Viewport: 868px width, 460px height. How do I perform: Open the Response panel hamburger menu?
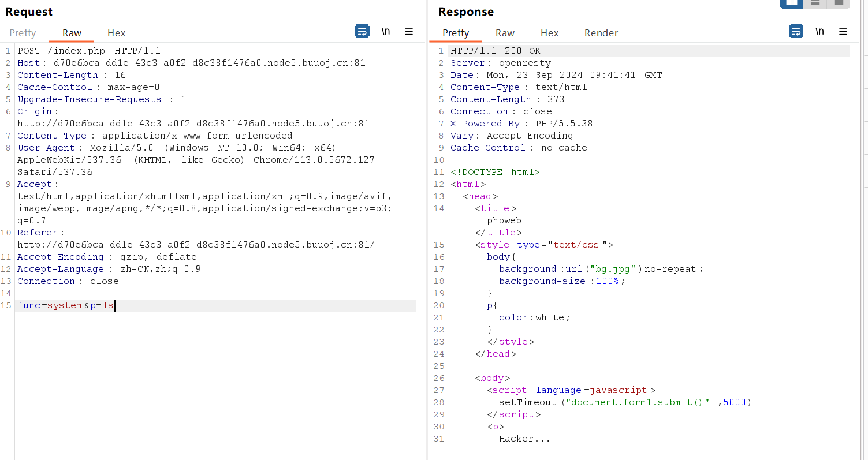843,32
